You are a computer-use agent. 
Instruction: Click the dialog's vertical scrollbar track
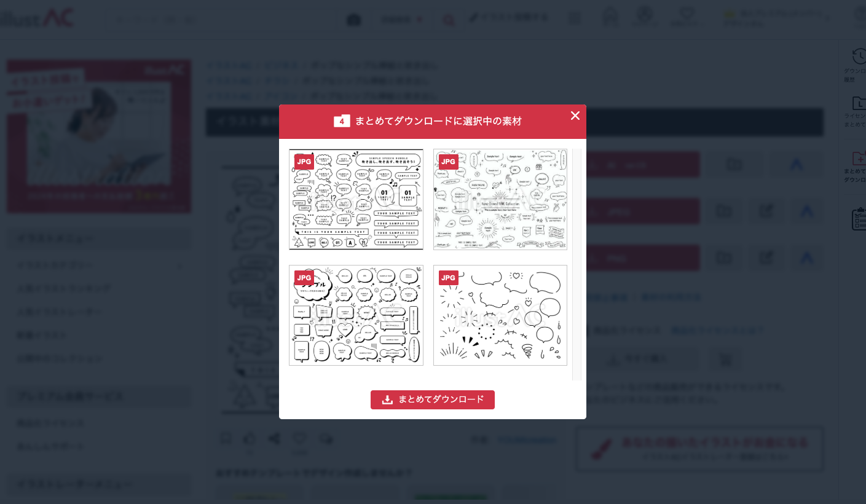pyautogui.click(x=577, y=264)
